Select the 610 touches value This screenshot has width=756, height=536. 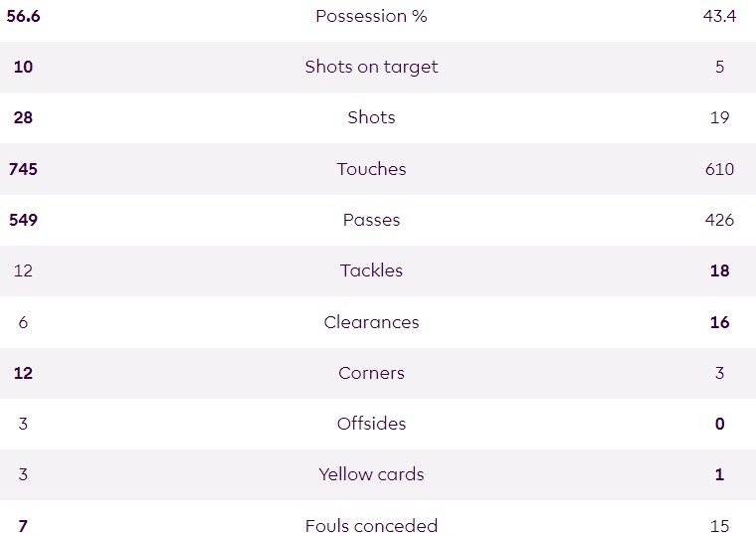pos(719,169)
